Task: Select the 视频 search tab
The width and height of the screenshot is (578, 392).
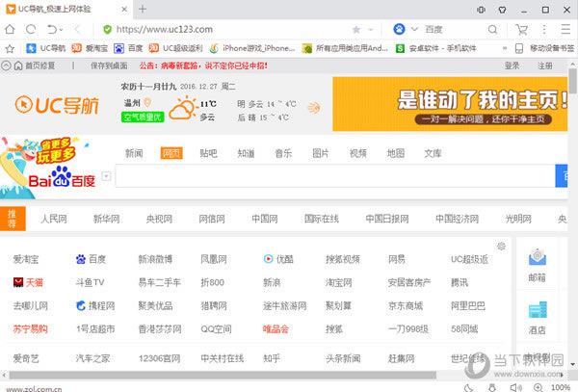Action: (358, 153)
